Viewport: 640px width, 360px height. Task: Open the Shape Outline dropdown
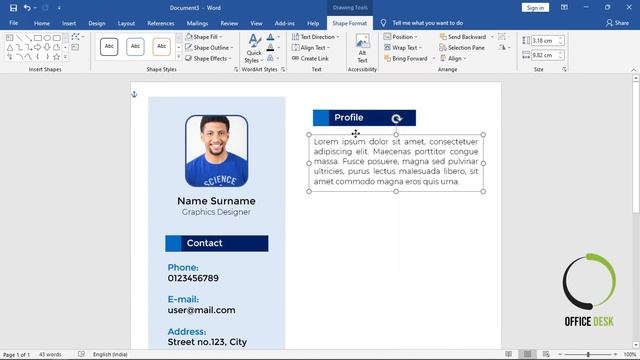[x=209, y=48]
